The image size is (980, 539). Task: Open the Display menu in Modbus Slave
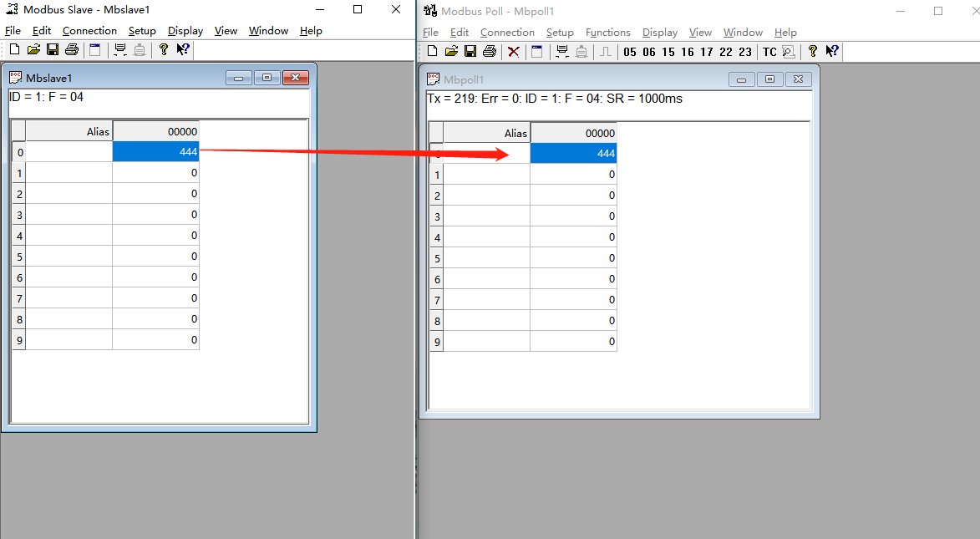tap(185, 31)
